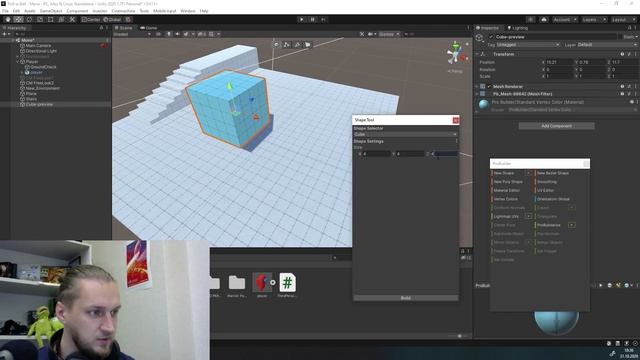The width and height of the screenshot is (640, 360).
Task: Open Material Editor in ProBuilder
Action: tap(507, 190)
